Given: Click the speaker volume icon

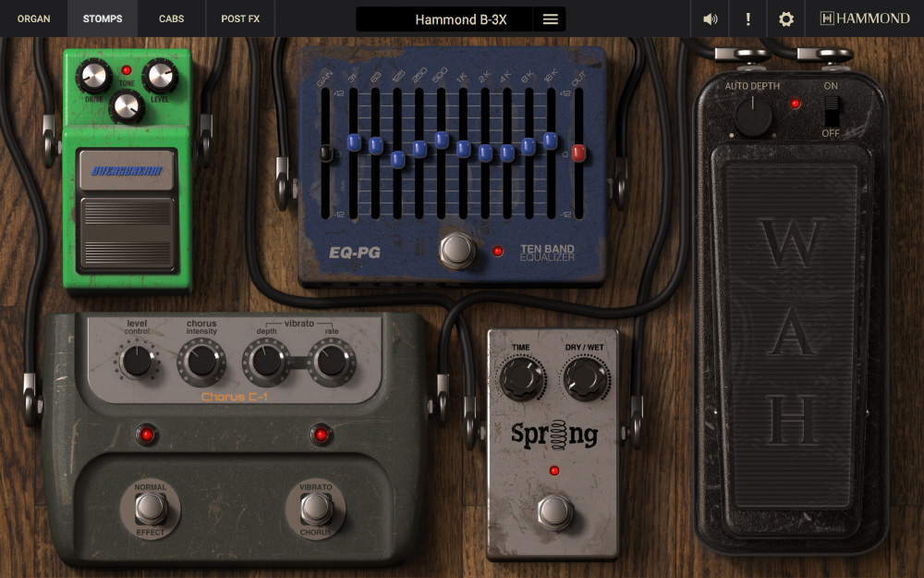Looking at the screenshot, I should pos(710,18).
